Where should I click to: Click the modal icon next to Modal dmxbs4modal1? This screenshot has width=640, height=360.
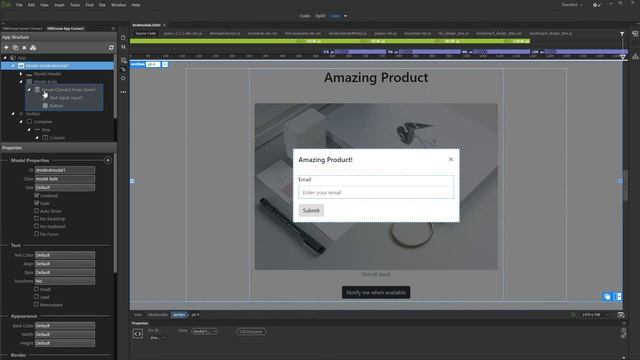21,66
